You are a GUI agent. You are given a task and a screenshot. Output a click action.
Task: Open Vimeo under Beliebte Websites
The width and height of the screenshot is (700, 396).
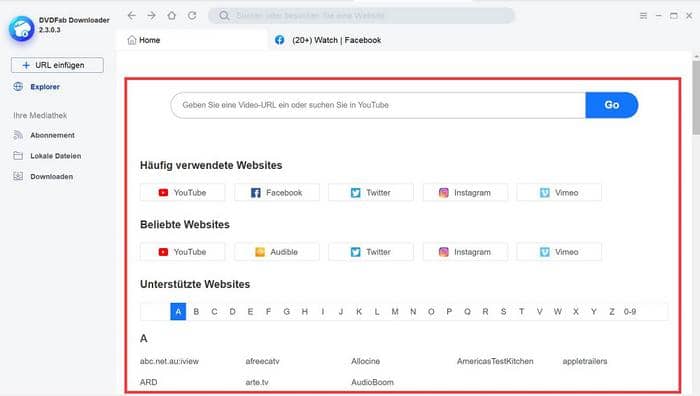pos(559,252)
